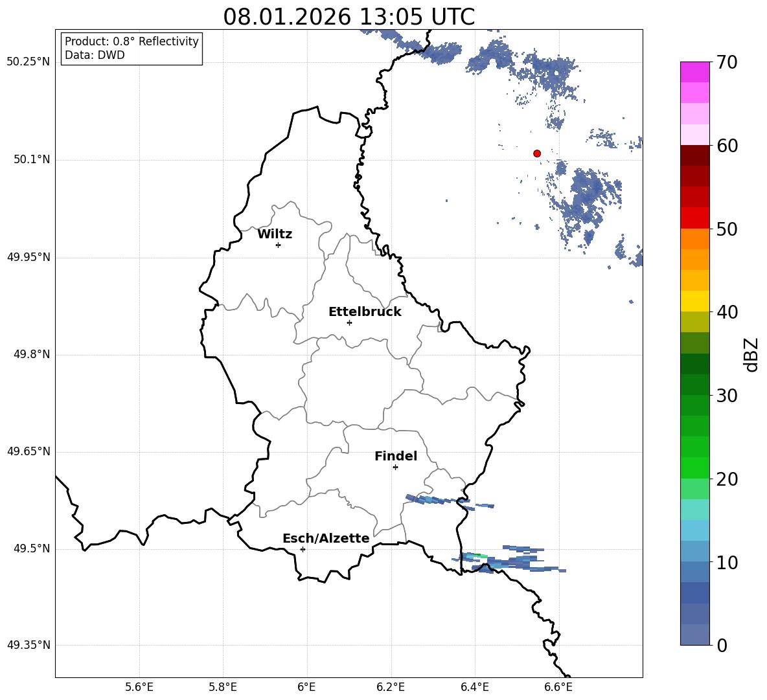Click the red radar site marker
The height and width of the screenshot is (700, 767).
pyautogui.click(x=537, y=153)
